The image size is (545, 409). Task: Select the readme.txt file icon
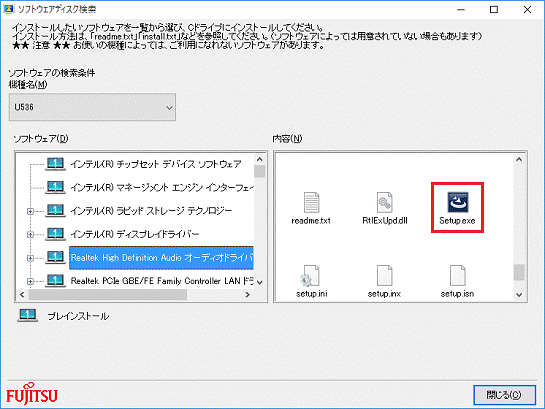tap(311, 202)
